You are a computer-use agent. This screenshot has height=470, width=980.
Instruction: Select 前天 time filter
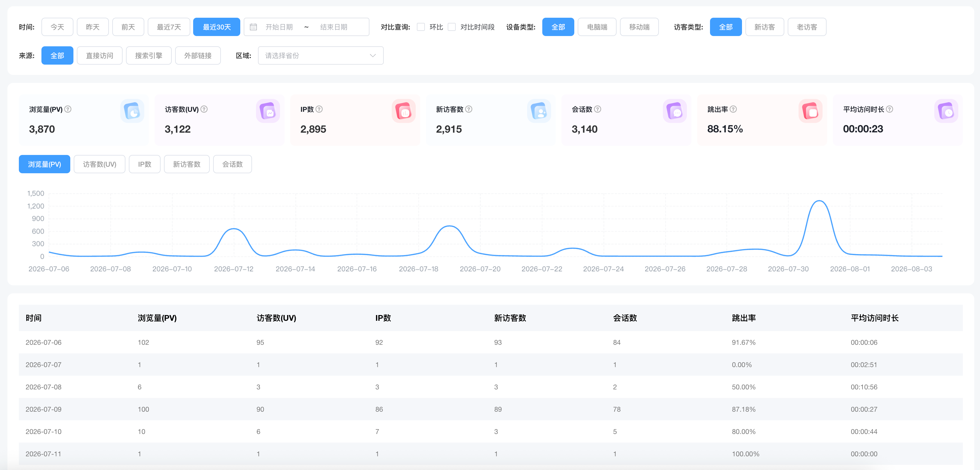(128, 27)
